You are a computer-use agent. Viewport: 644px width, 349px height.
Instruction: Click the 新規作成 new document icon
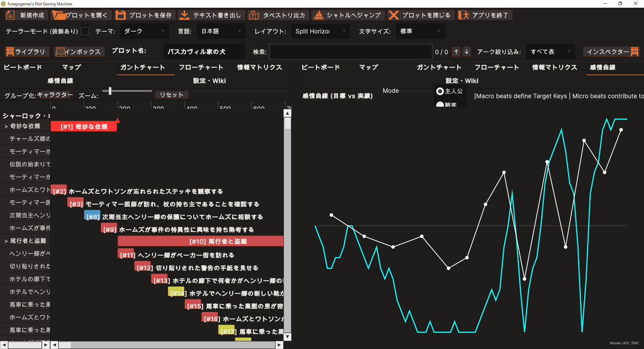pyautogui.click(x=10, y=15)
